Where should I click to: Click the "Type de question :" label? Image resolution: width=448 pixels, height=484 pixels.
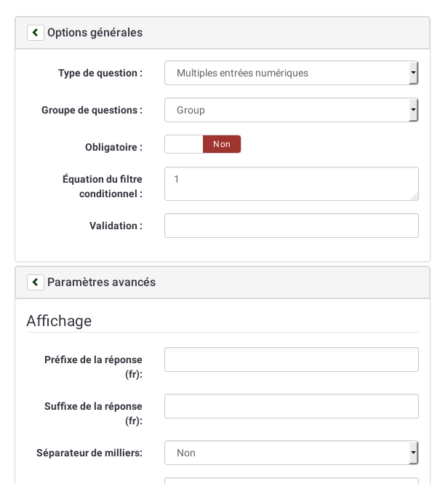coord(100,73)
